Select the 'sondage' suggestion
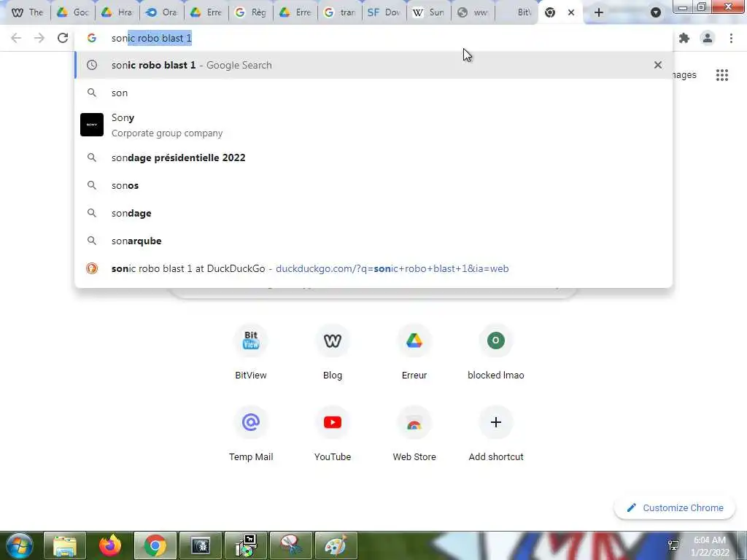This screenshot has width=747, height=560. (x=373, y=213)
